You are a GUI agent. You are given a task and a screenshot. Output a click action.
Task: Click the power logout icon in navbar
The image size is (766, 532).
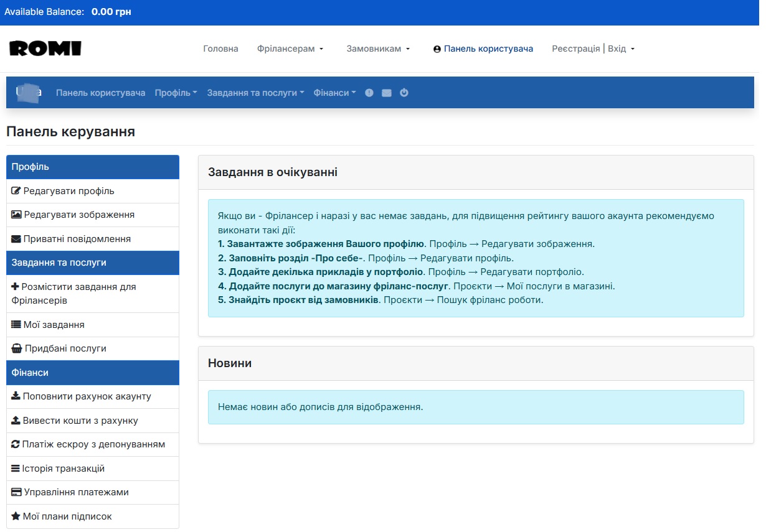pos(404,92)
